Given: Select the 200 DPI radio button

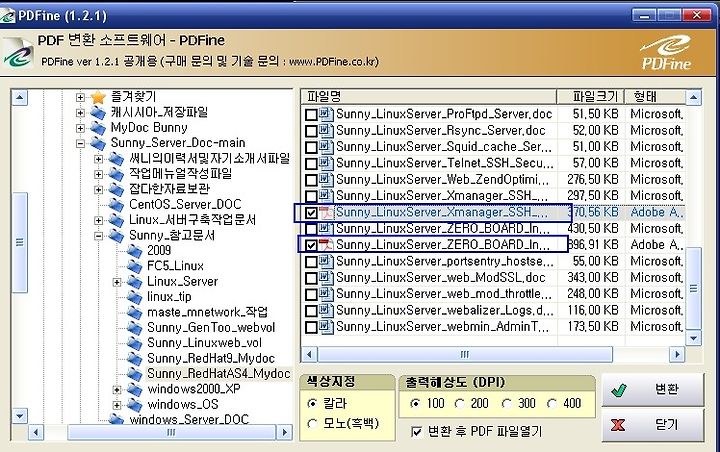Looking at the screenshot, I should point(459,403).
